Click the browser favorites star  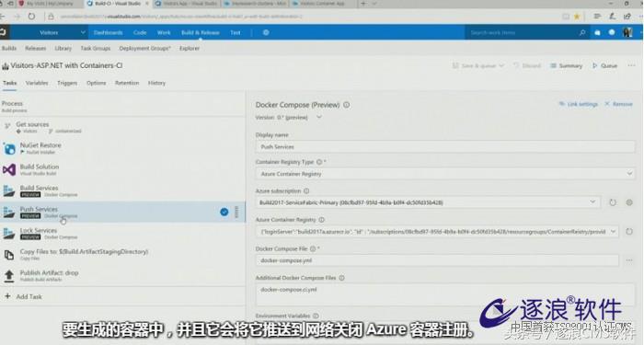click(577, 17)
